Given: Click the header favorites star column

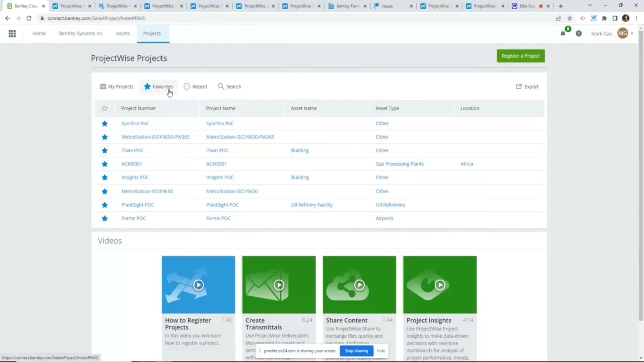Looking at the screenshot, I should [104, 108].
